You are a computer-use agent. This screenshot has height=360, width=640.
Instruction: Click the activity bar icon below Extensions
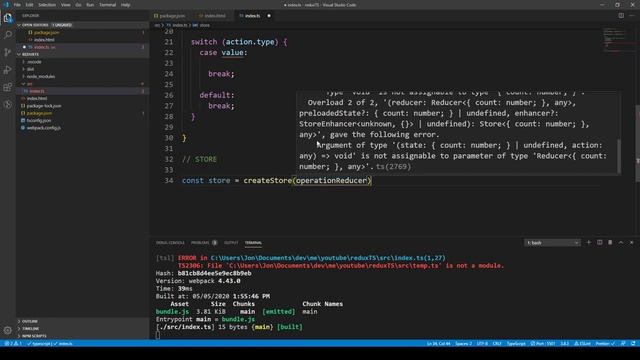8,104
